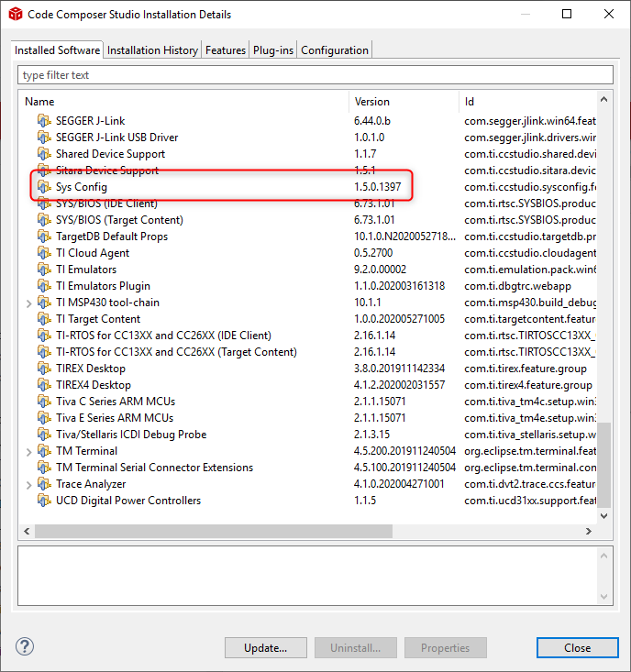Click inside the empty details text area

click(x=308, y=576)
